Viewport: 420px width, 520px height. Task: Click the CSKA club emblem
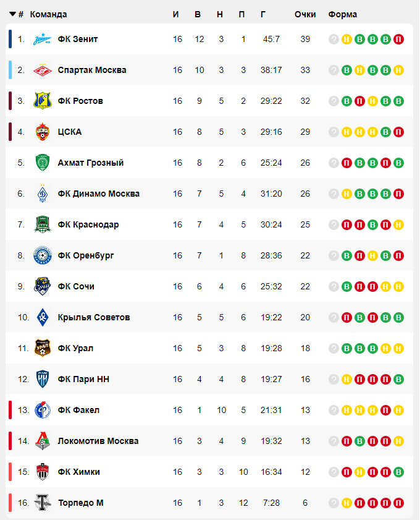(x=43, y=132)
